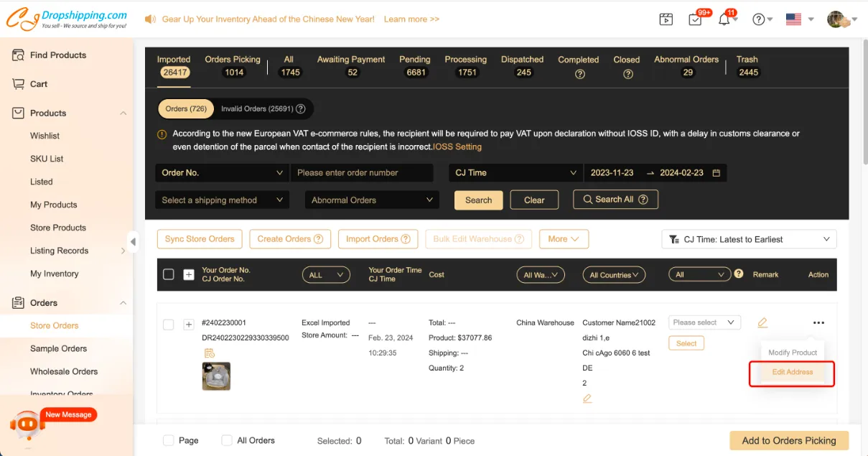Open the Abnormal Orders filter dropdown
Screen dimensions: 868x456
tap(371, 200)
